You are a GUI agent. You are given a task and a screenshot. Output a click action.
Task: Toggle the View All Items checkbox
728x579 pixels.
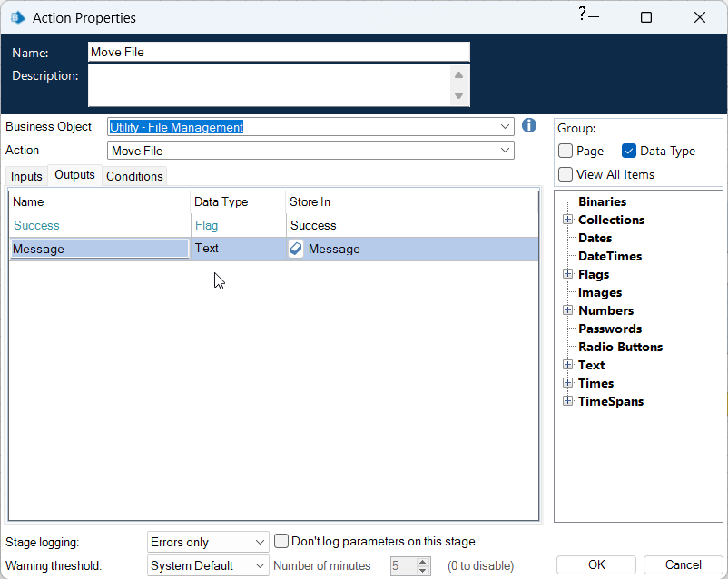click(566, 174)
